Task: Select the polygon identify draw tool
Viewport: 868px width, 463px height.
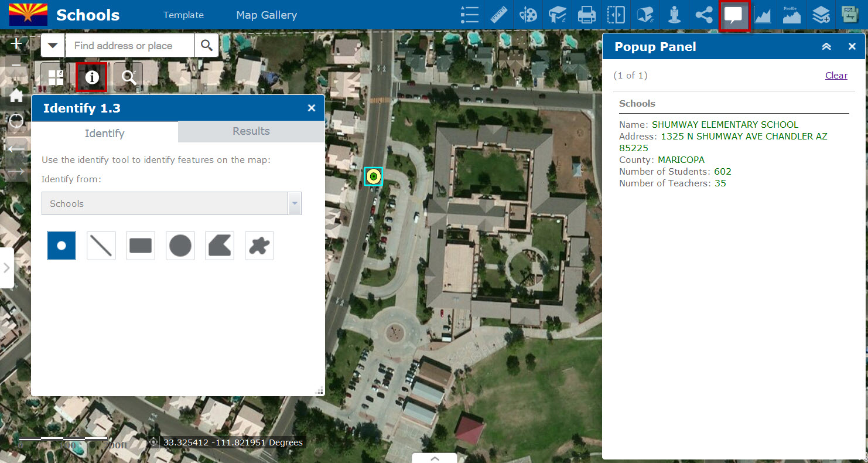Action: click(x=220, y=246)
